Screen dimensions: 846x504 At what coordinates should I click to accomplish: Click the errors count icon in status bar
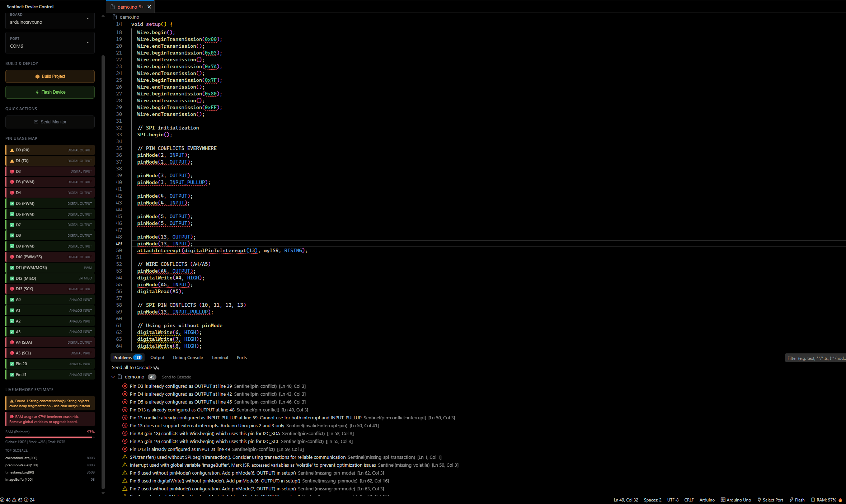(x=3, y=500)
